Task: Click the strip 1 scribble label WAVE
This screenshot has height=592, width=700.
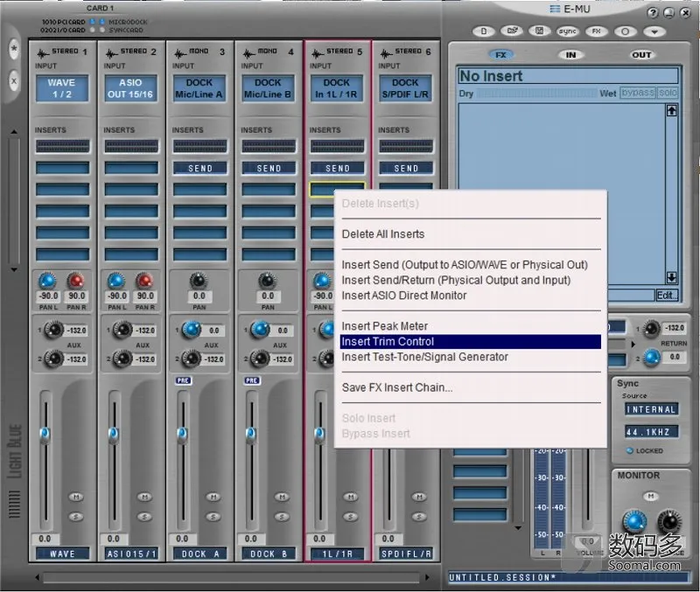Action: [62, 554]
